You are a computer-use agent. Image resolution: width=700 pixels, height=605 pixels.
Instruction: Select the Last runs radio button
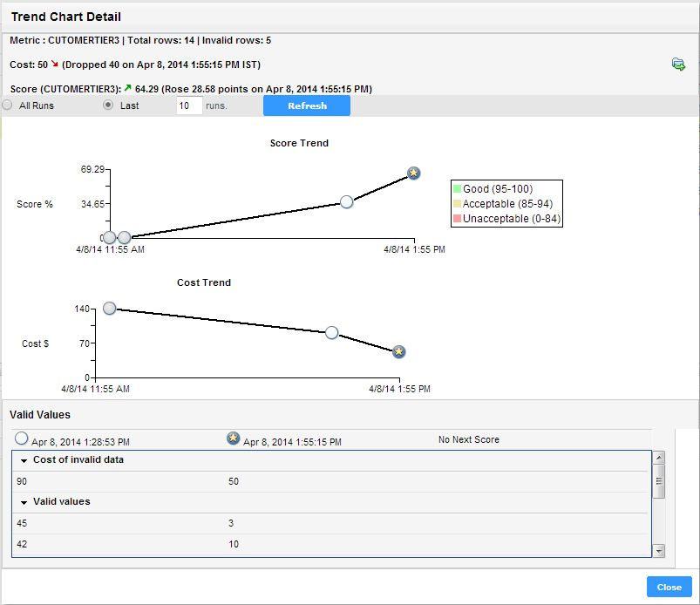tap(108, 105)
